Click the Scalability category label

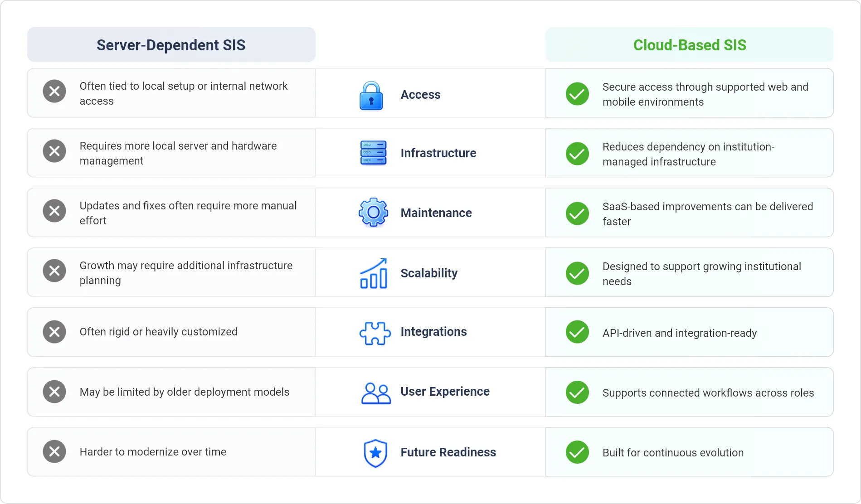[429, 273]
